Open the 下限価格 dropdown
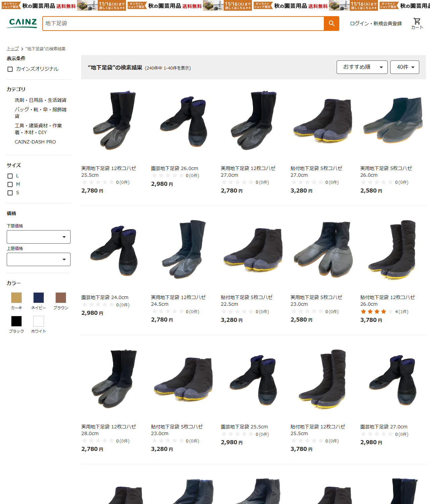Viewport: 430px width, 504px height. pyautogui.click(x=39, y=237)
